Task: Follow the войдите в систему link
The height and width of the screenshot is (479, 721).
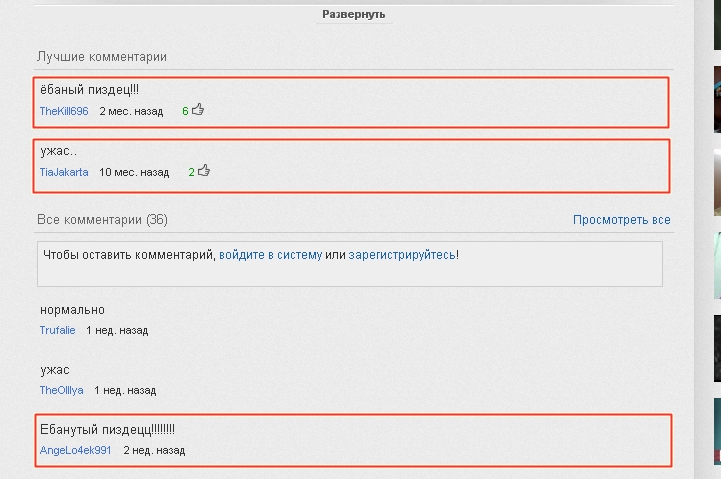Action: [x=270, y=255]
